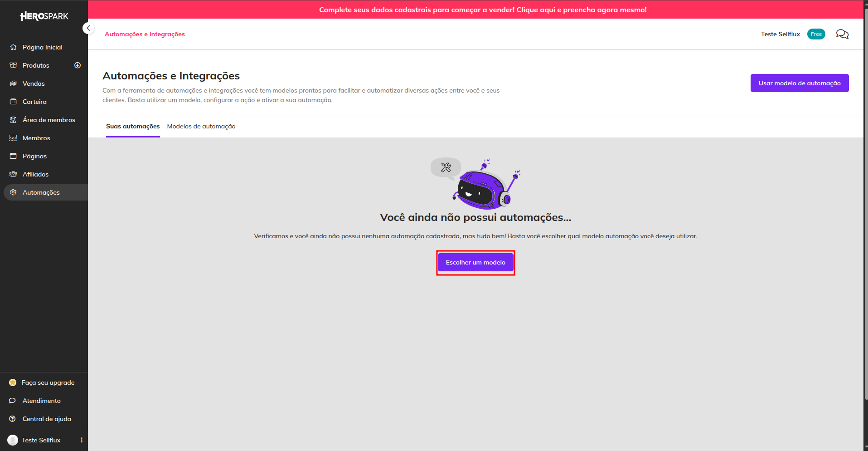Click the Escolher um modelo button

(x=475, y=262)
